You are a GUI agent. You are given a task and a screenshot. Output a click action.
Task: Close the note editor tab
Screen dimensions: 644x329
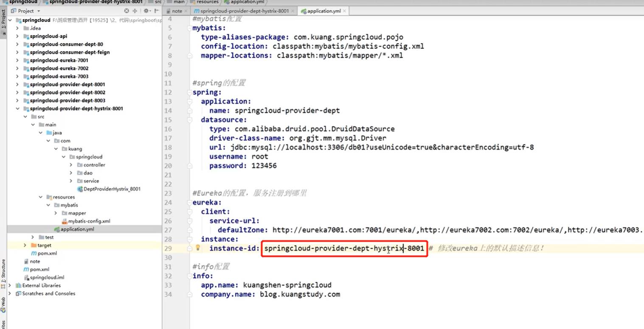(x=185, y=11)
